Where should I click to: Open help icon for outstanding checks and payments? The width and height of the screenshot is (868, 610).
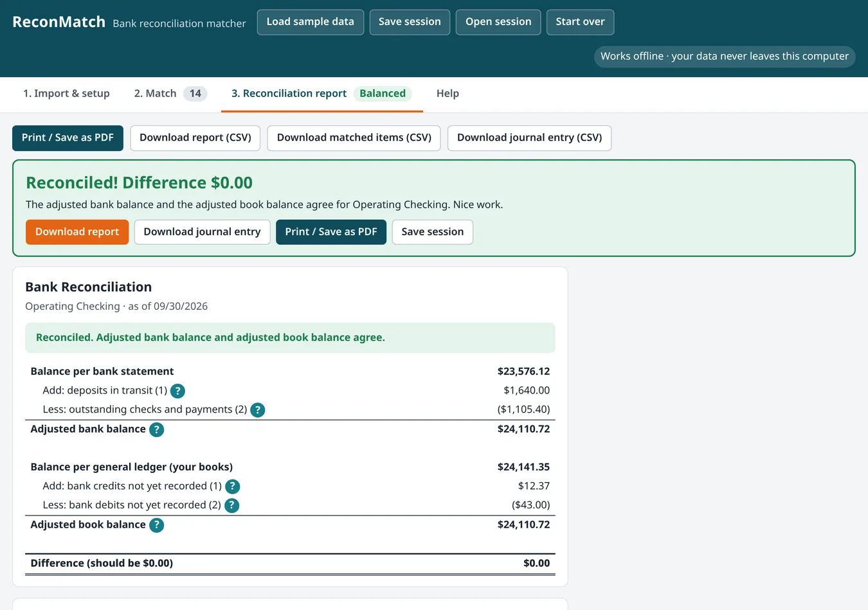coord(258,410)
